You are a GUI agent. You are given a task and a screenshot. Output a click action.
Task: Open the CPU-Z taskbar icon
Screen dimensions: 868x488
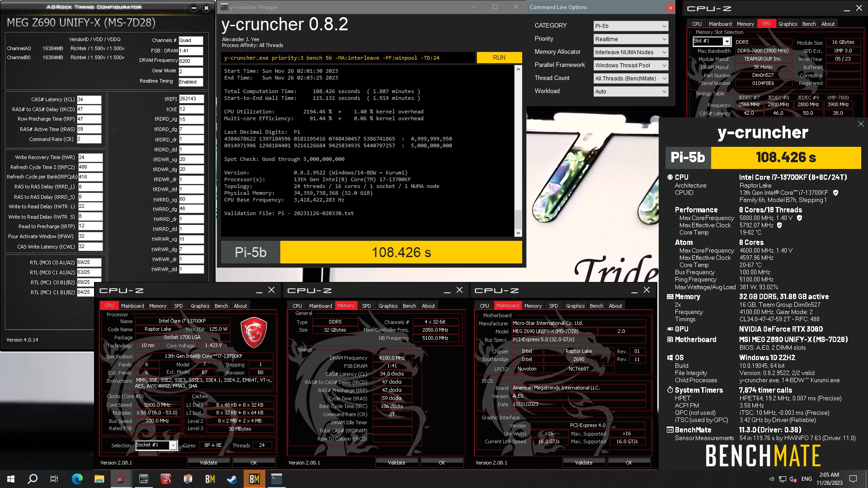pos(122,479)
